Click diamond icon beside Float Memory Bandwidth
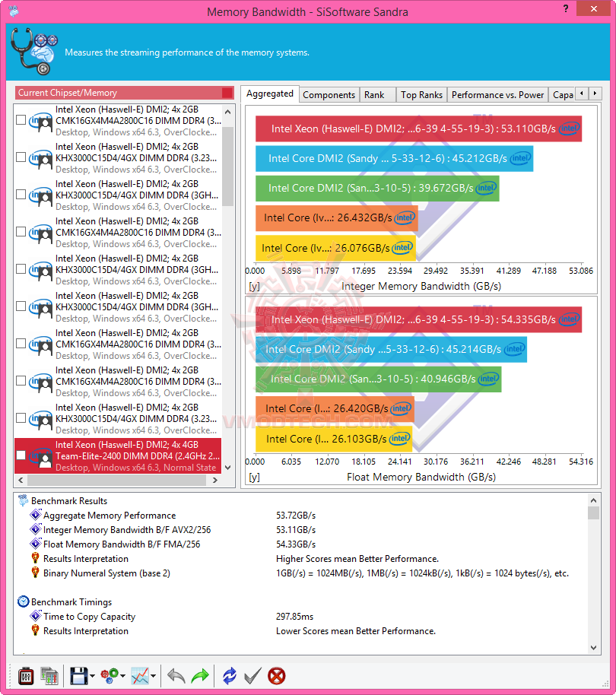This screenshot has height=695, width=616. tap(36, 544)
